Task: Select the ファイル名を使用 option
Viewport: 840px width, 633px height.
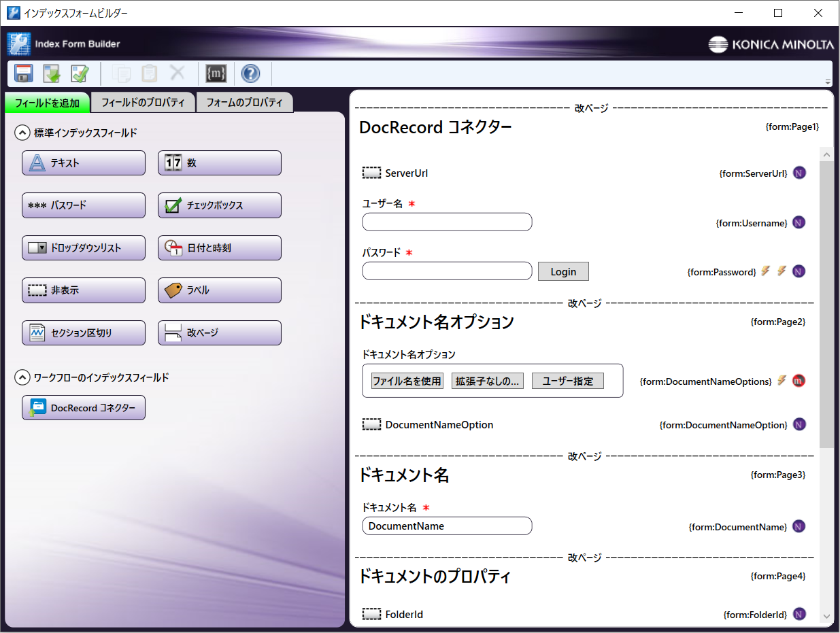Action: click(x=407, y=381)
